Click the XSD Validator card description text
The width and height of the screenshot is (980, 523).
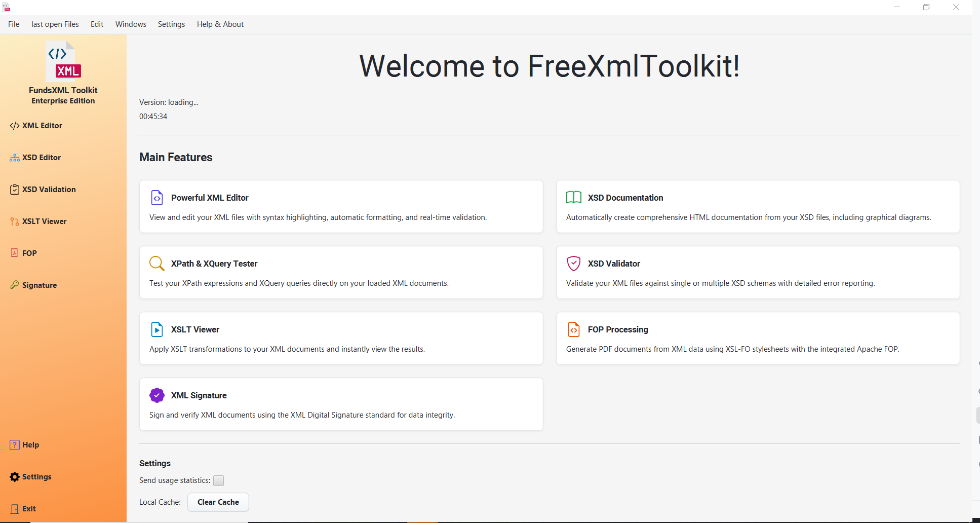[x=721, y=283]
